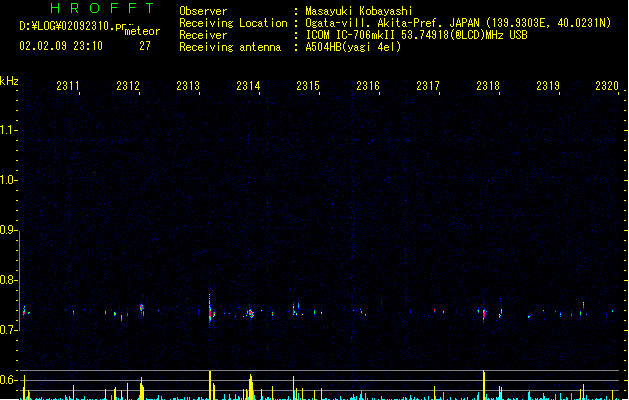Screen dimensions: 629x400
Task: Click the ICOM IC-706mkII receiver text
Action: (416, 35)
